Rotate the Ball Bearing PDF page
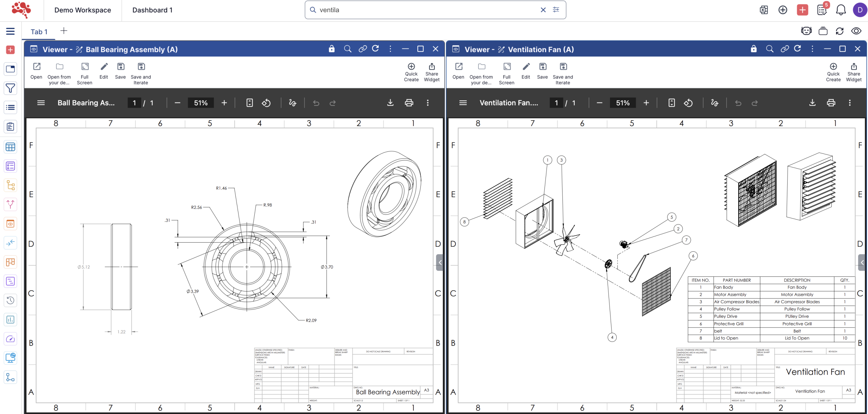Image resolution: width=868 pixels, height=414 pixels. [266, 103]
